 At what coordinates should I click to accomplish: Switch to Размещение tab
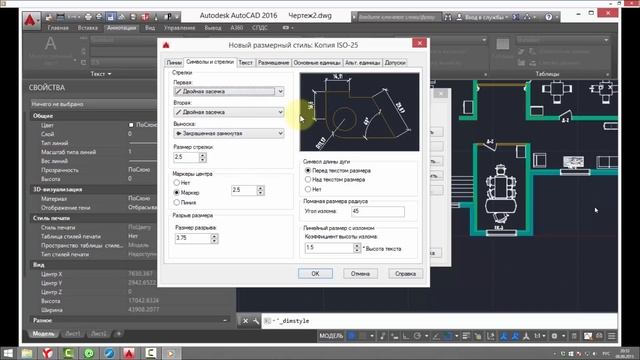(273, 63)
